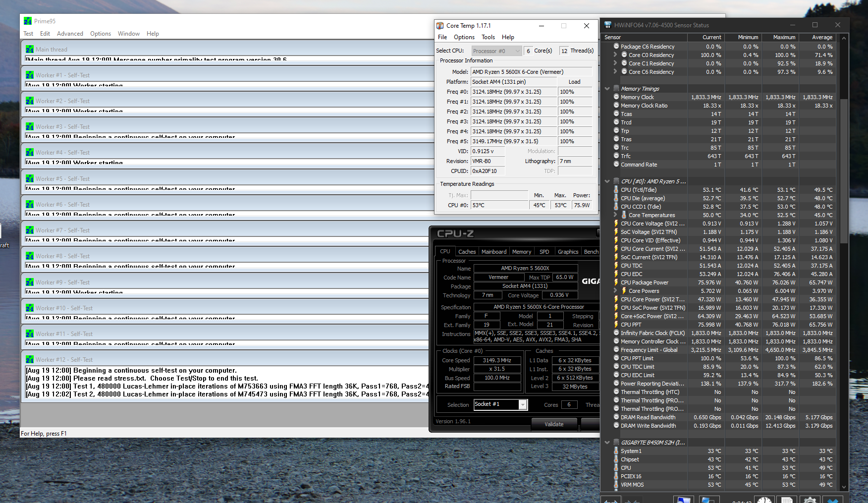Open the Core Temp File menu
Viewport: 868px width, 503px height.
tap(442, 37)
